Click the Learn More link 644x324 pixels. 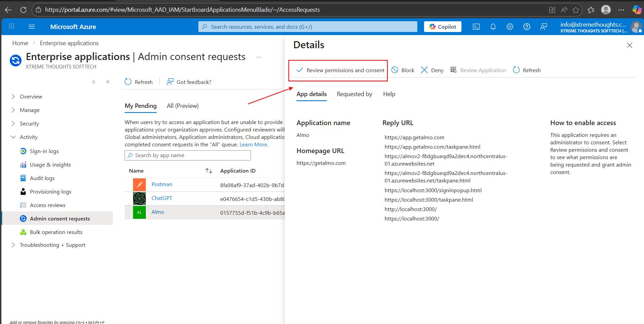(253, 144)
